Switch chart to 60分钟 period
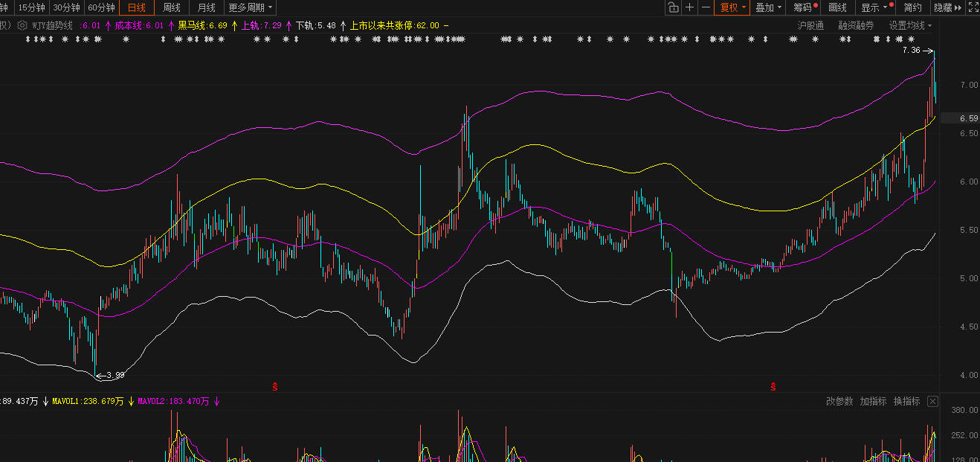Screen dimensions: 980x462 tap(101, 7)
